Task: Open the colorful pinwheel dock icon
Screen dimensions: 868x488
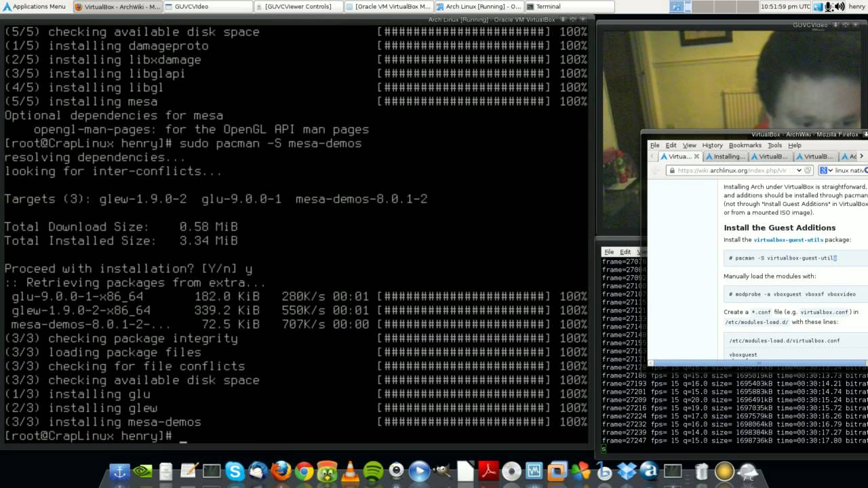Action: [580, 471]
